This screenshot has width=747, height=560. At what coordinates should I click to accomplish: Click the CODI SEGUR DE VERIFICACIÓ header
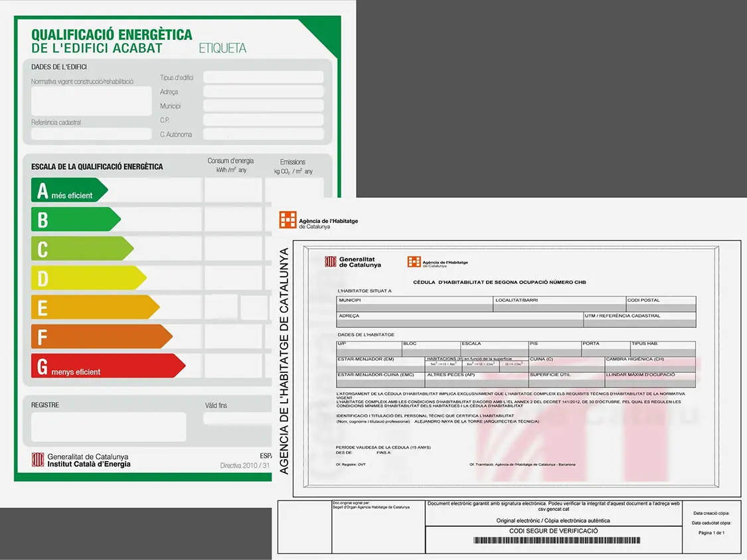pos(553,531)
